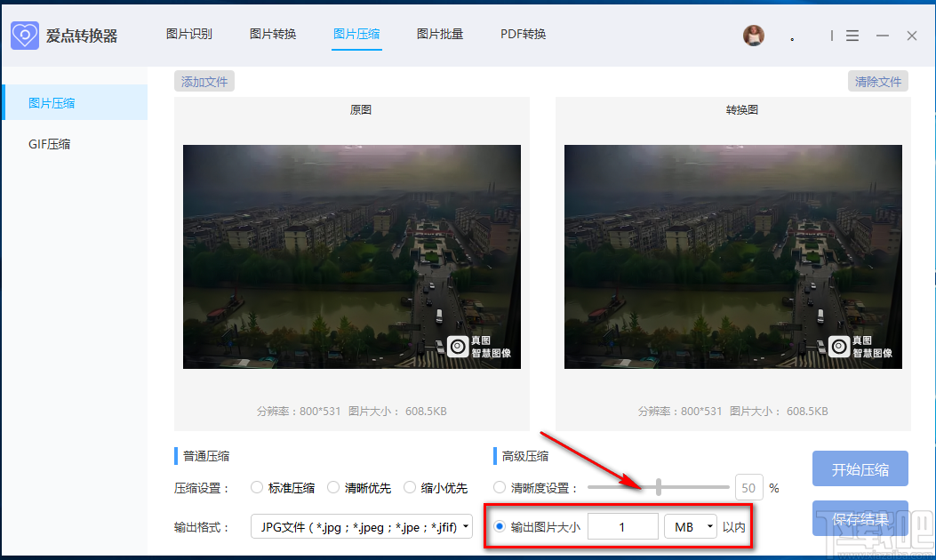The image size is (936, 560).
Task: Click the 清除文件 button
Action: [x=878, y=82]
